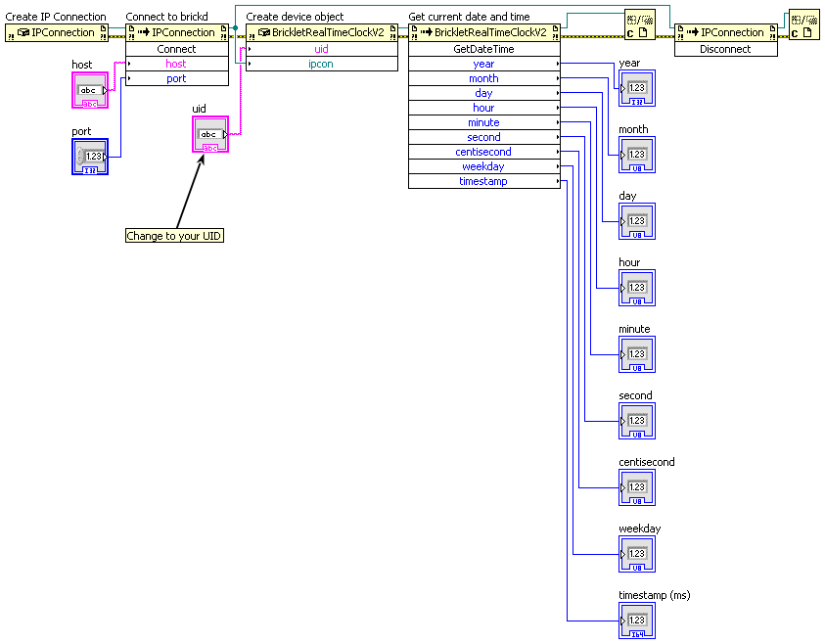Select the port input parameter row
Image resolution: width=825 pixels, height=644 pixels.
coord(177,78)
